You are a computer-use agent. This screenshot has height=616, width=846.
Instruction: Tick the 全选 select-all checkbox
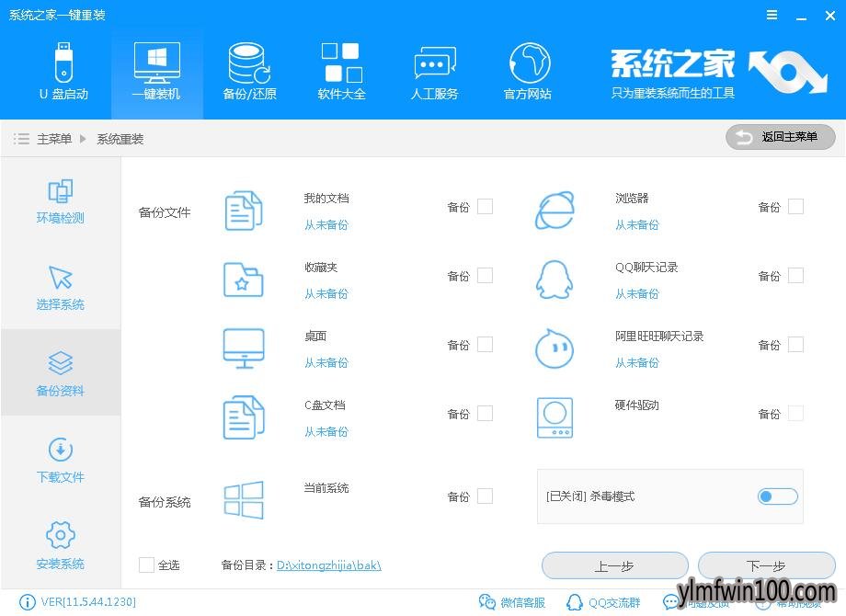coord(146,565)
